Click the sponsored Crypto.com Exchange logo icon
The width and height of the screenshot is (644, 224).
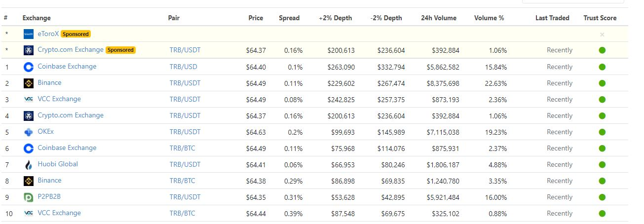[29, 50]
